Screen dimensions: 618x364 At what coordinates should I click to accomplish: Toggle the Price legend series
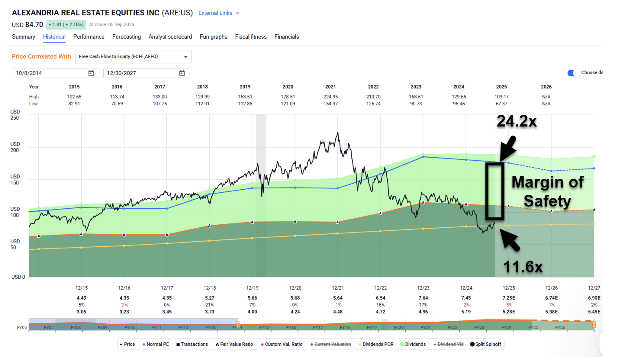point(127,344)
